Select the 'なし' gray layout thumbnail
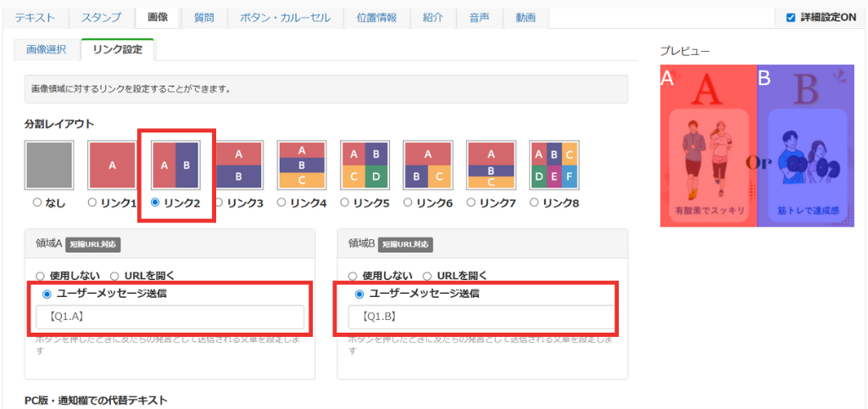 tap(49, 165)
